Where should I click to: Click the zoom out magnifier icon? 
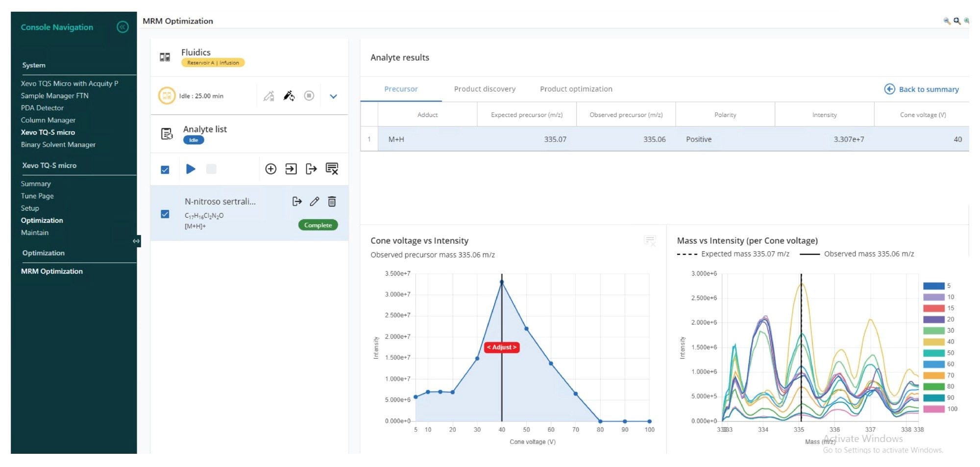point(947,21)
